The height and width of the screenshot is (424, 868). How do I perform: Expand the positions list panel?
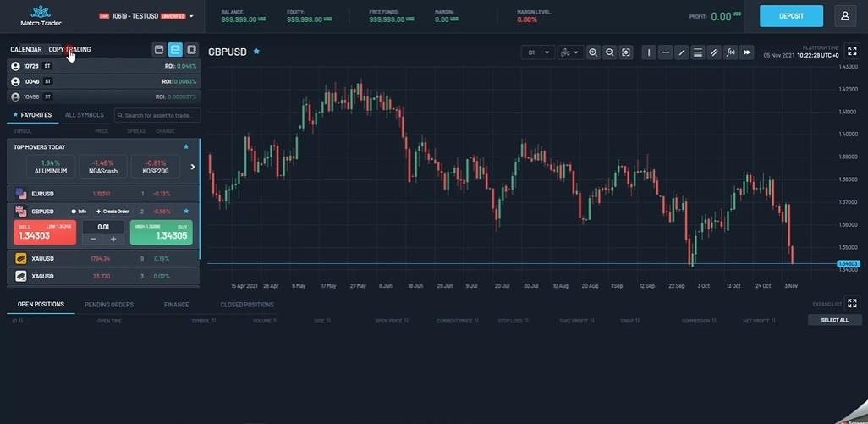coord(852,303)
